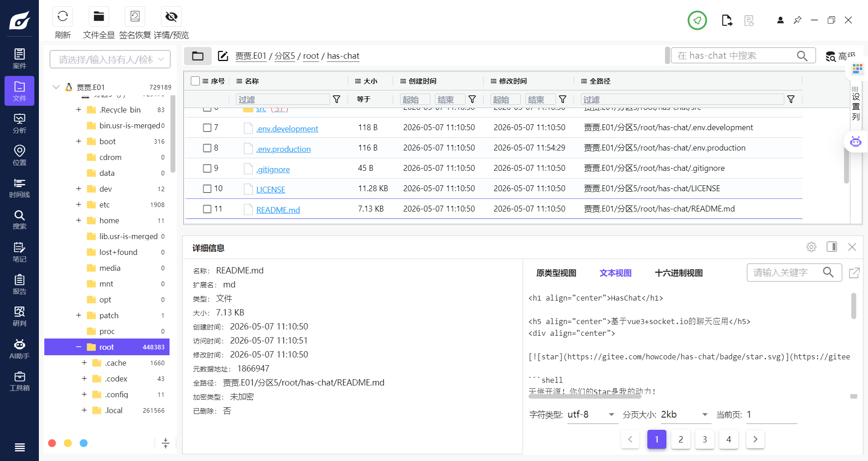
Task: Tick the select-all header checkbox
Action: [x=195, y=81]
